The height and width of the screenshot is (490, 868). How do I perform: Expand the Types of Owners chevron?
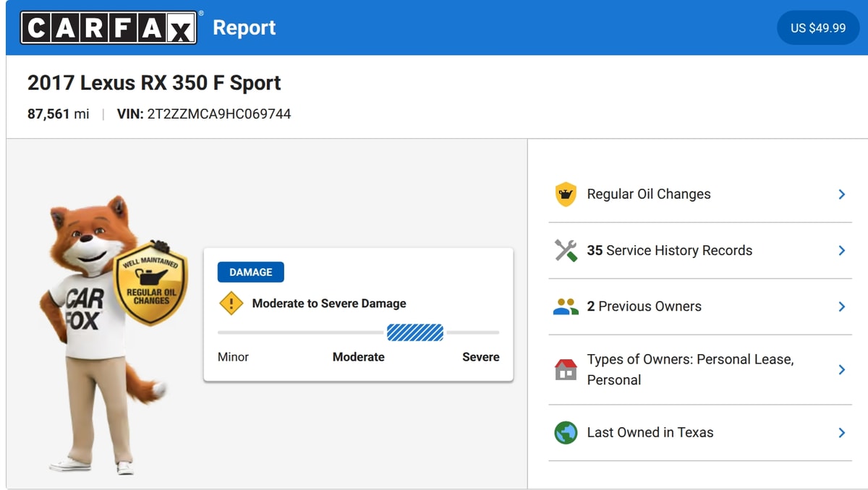[841, 369]
